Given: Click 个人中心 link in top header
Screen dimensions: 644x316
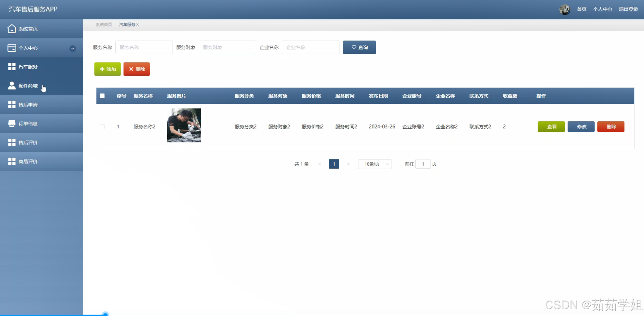Looking at the screenshot, I should coord(603,9).
